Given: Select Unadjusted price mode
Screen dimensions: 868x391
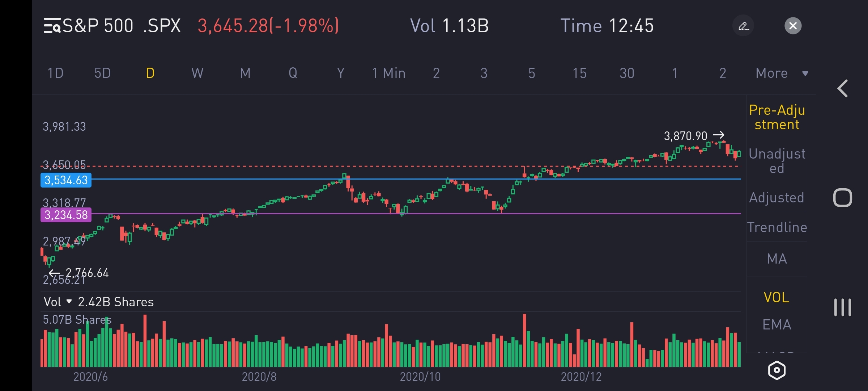Looking at the screenshot, I should 776,161.
